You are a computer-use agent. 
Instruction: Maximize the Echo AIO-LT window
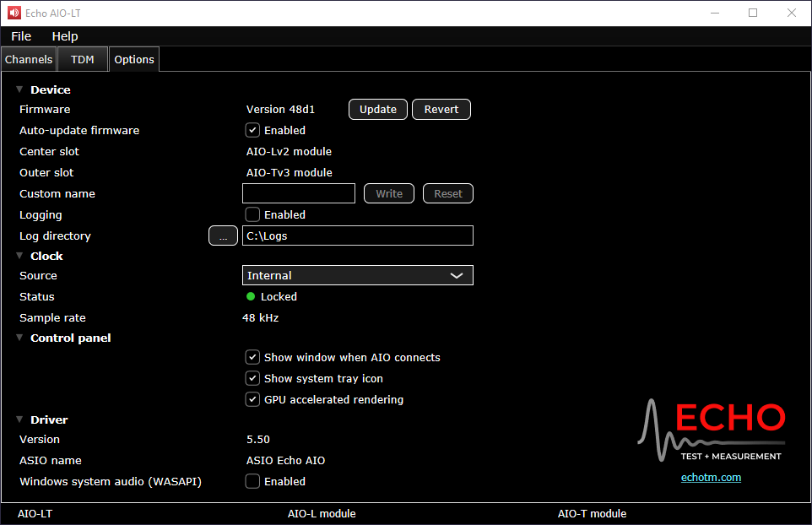[x=753, y=13]
